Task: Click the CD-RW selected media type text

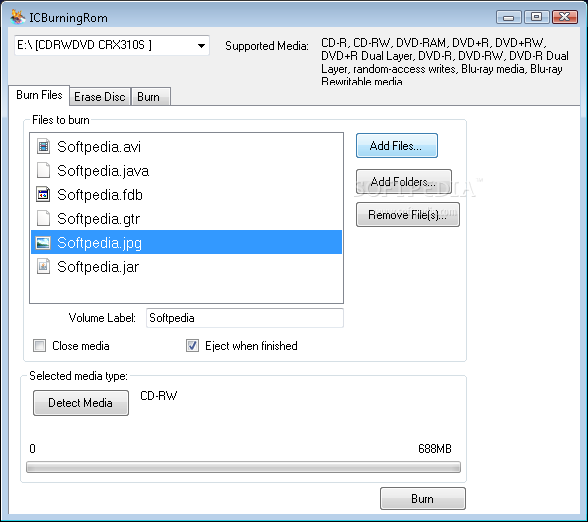Action: click(159, 396)
